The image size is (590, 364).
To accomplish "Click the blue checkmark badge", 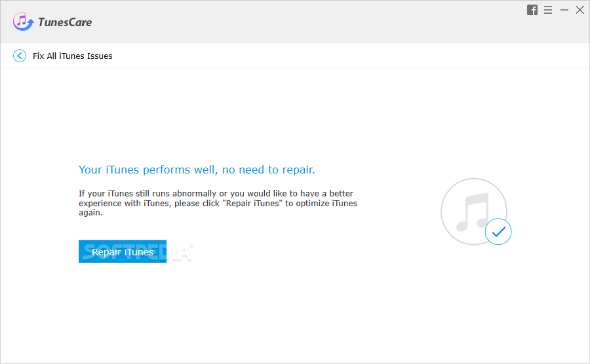I will [498, 231].
